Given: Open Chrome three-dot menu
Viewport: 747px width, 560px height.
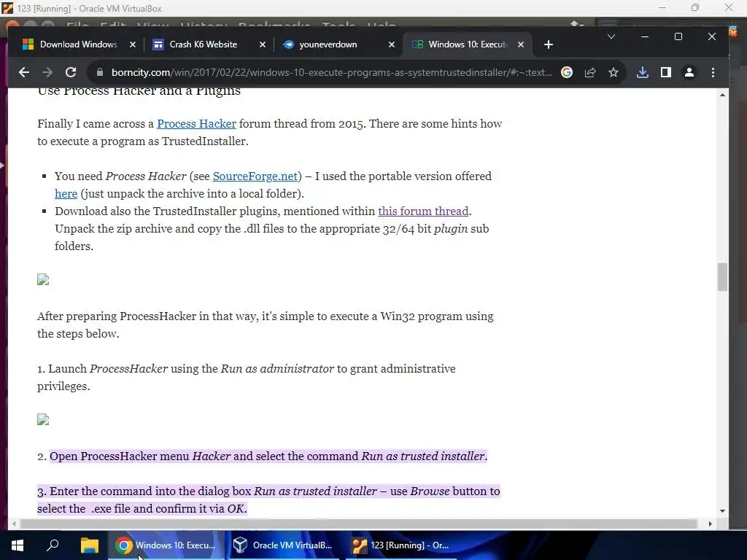Looking at the screenshot, I should 713,72.
